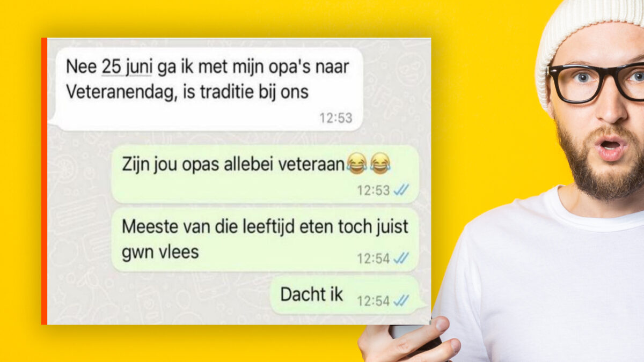Select the Veteranendag message bubble text
This screenshot has height=362, width=644.
207,79
